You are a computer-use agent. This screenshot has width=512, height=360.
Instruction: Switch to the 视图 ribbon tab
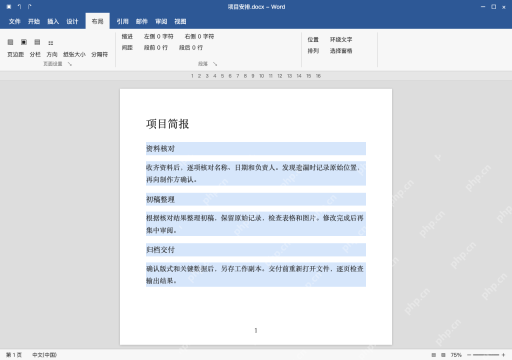[180, 22]
